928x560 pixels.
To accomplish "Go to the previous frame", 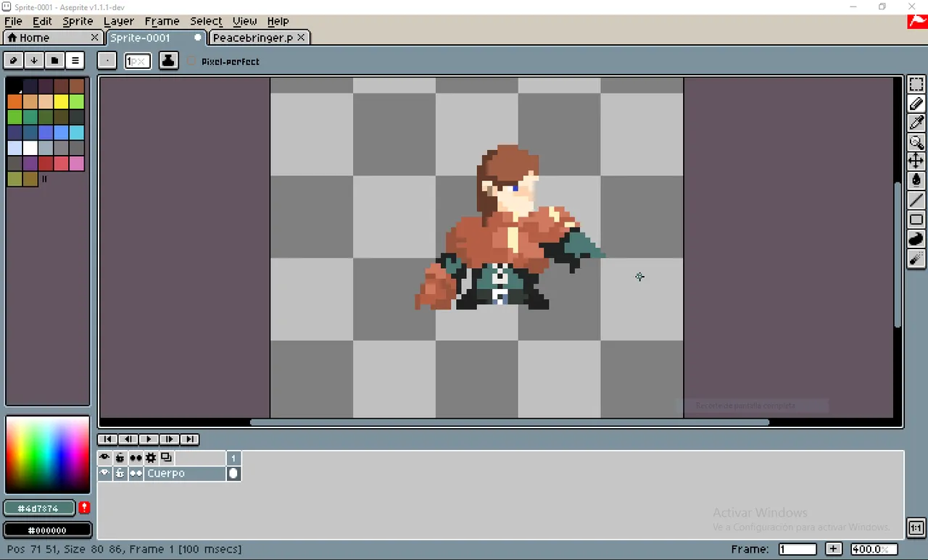I will 128,439.
